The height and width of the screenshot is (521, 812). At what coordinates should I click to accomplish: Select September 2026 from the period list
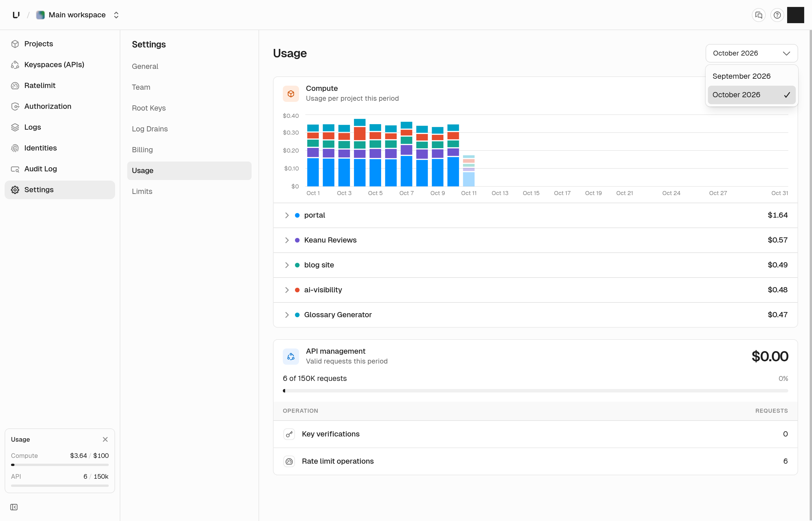[x=752, y=76]
